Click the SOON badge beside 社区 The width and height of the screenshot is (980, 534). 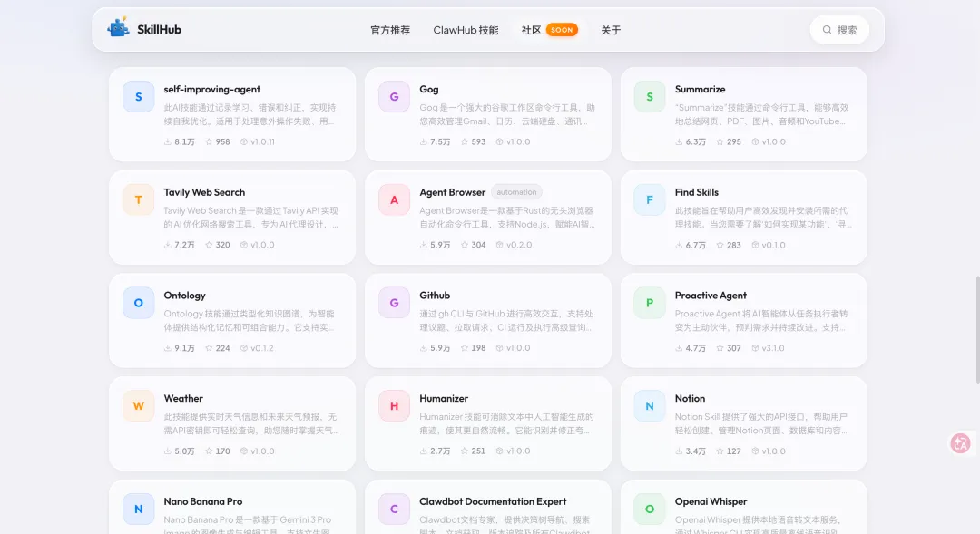pos(562,30)
